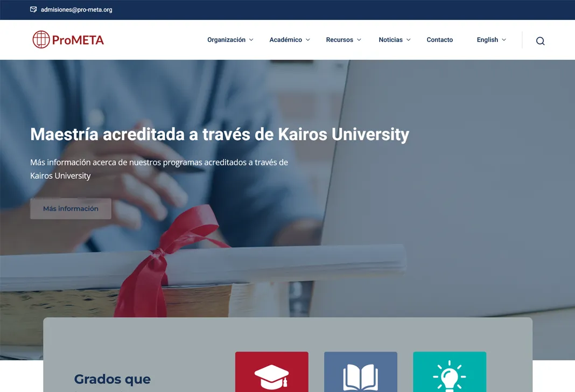The width and height of the screenshot is (575, 392).
Task: Expand the Académico dropdown chevron
Action: pyautogui.click(x=308, y=40)
